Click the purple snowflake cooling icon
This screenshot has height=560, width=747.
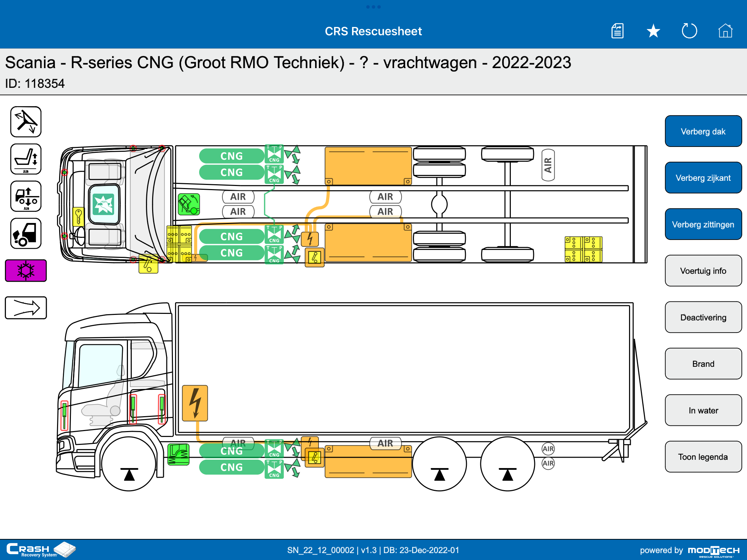click(26, 271)
